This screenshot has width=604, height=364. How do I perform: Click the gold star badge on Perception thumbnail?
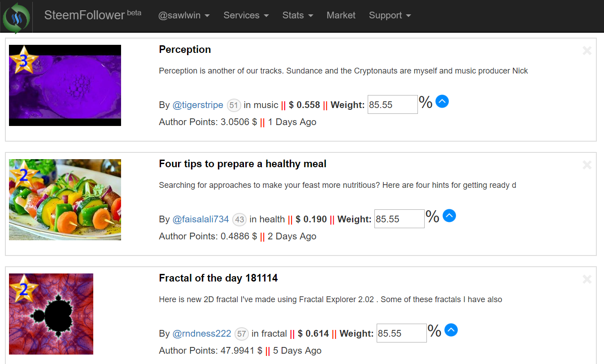pos(23,60)
